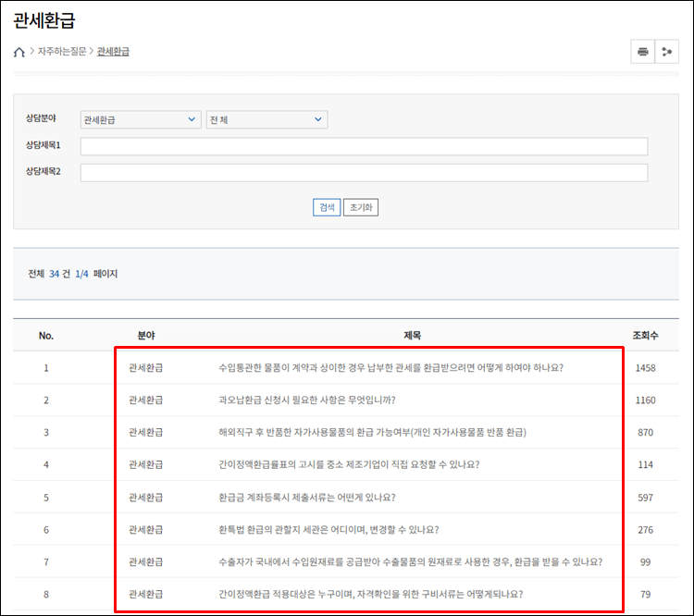Click the 관세환급 page heading
694x616 pixels.
point(44,20)
